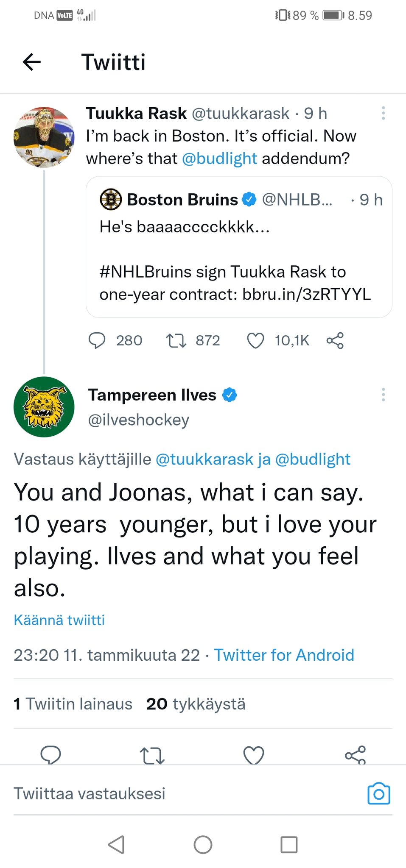Focus the Twiittaa vastauksesi reply field
Screen dimensions: 406x868
(170, 793)
